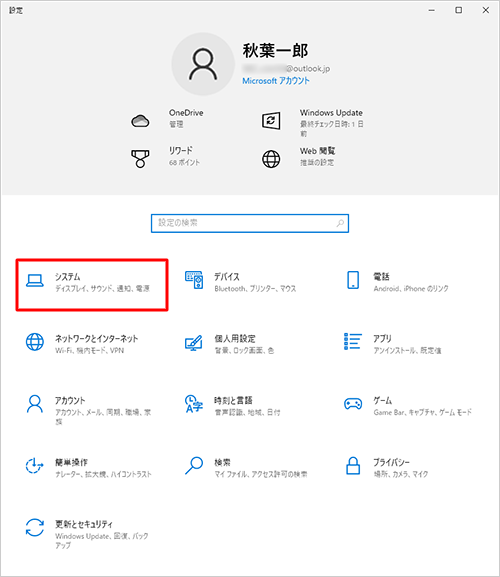Open the OneDrive 管理 entry
Screen dimensions: 500x577
click(186, 118)
